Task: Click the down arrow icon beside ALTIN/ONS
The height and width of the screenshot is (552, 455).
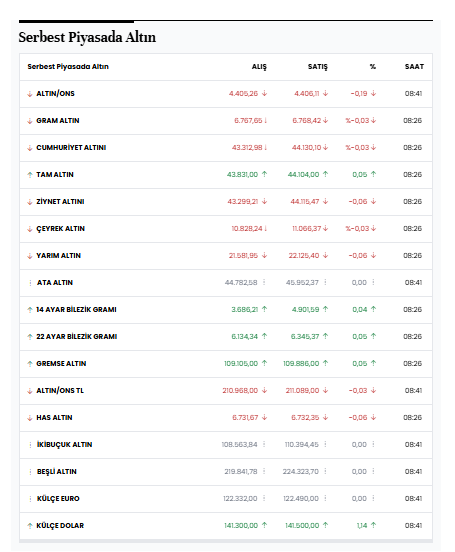Action: point(30,94)
